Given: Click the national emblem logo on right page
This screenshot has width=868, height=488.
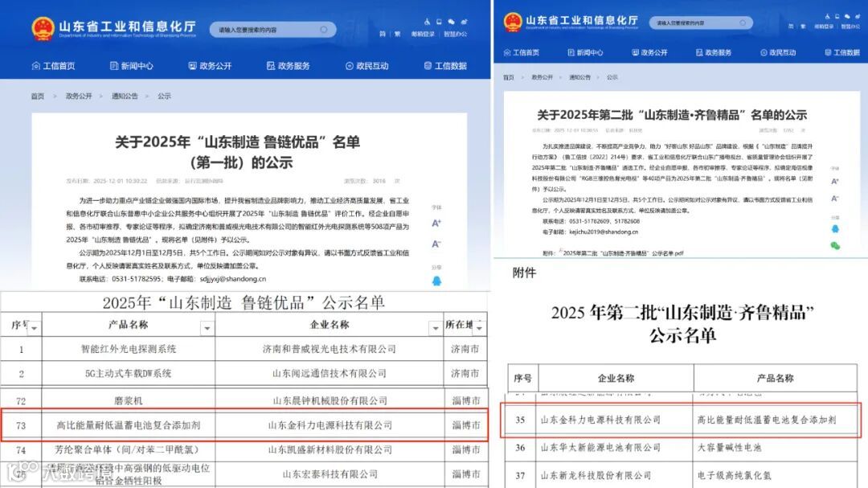Looking at the screenshot, I should pos(513,23).
